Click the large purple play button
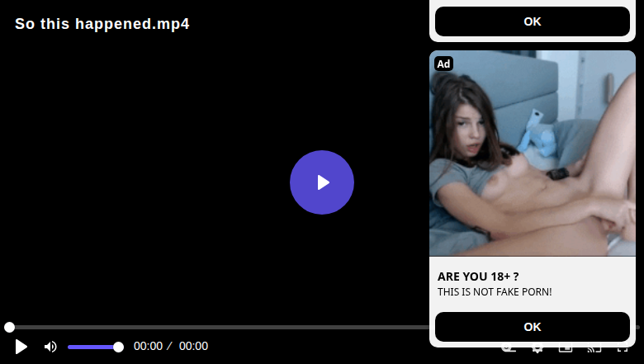 [x=322, y=182]
